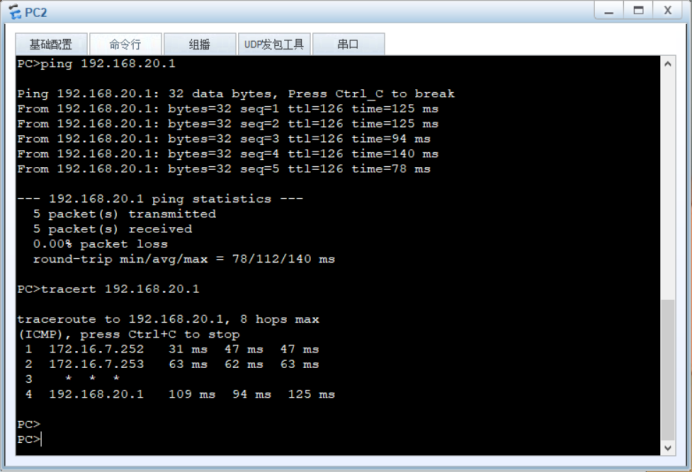The height and width of the screenshot is (473, 692).
Task: Click the 'PC>tracert 192.168.20.1' command line
Action: [x=108, y=289]
